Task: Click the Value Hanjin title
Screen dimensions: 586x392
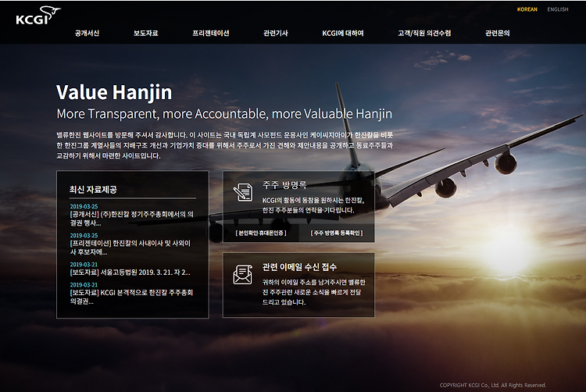Action: click(114, 92)
